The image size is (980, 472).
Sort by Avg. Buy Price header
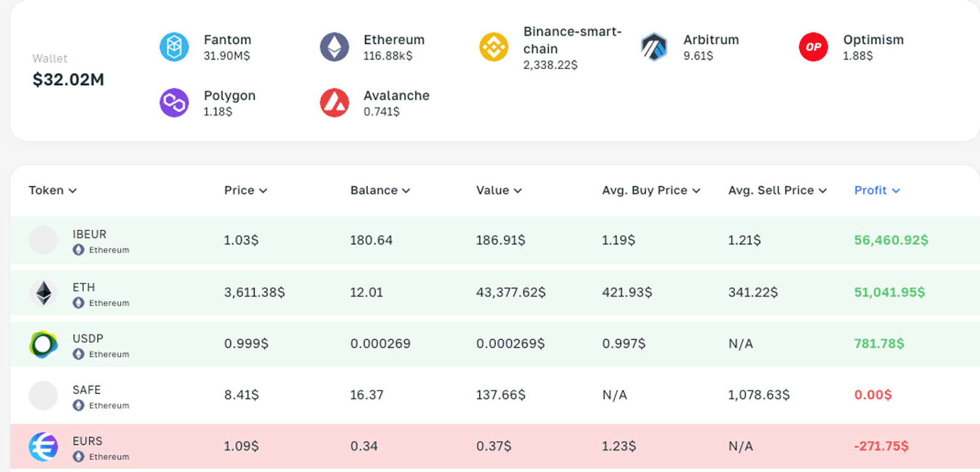click(651, 190)
